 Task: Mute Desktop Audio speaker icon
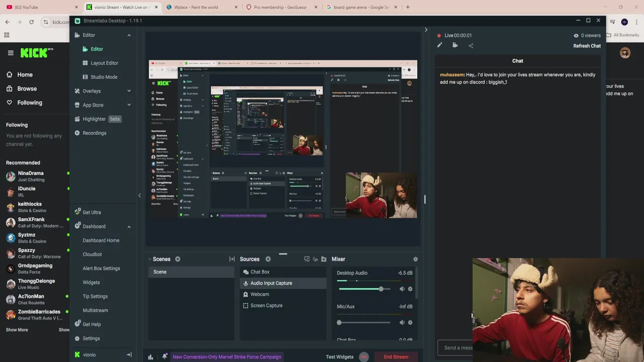[402, 289]
